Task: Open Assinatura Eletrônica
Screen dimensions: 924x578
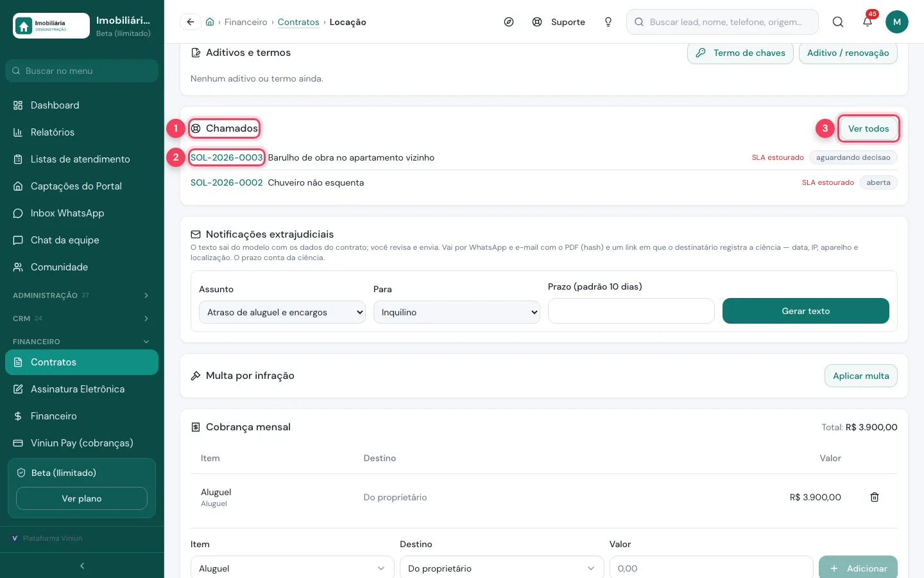Action: point(81,389)
